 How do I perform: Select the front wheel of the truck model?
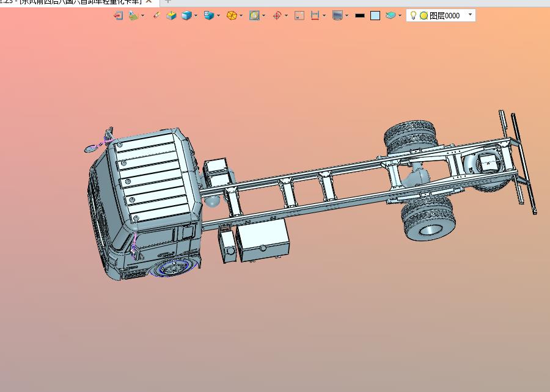pyautogui.click(x=172, y=268)
